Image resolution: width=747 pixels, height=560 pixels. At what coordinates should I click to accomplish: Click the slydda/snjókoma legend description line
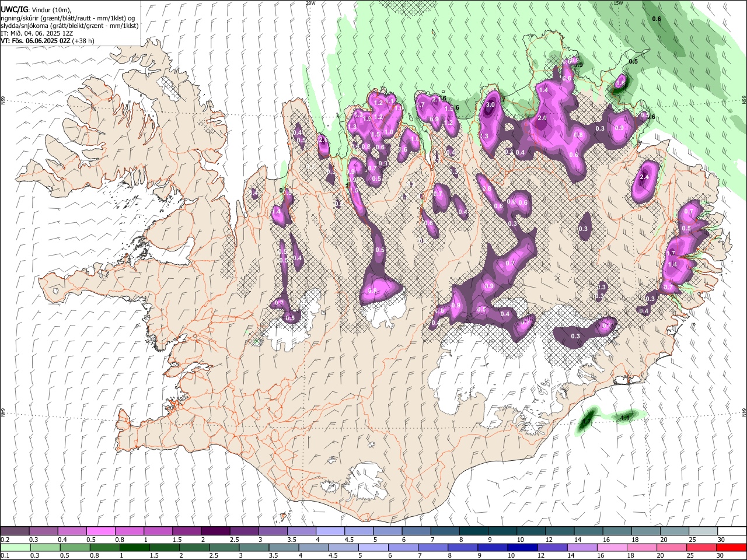click(69, 26)
